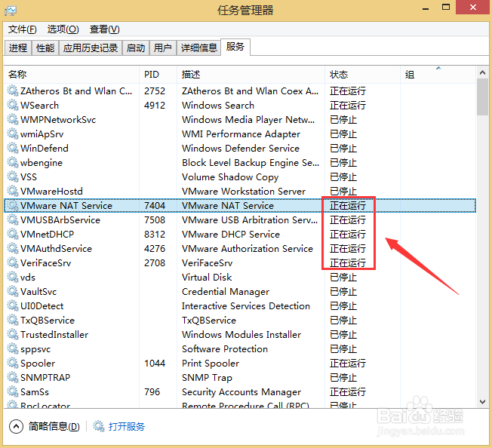Viewport: 492px width, 448px height.
Task: Switch to the 性能 tab
Action: 45,48
